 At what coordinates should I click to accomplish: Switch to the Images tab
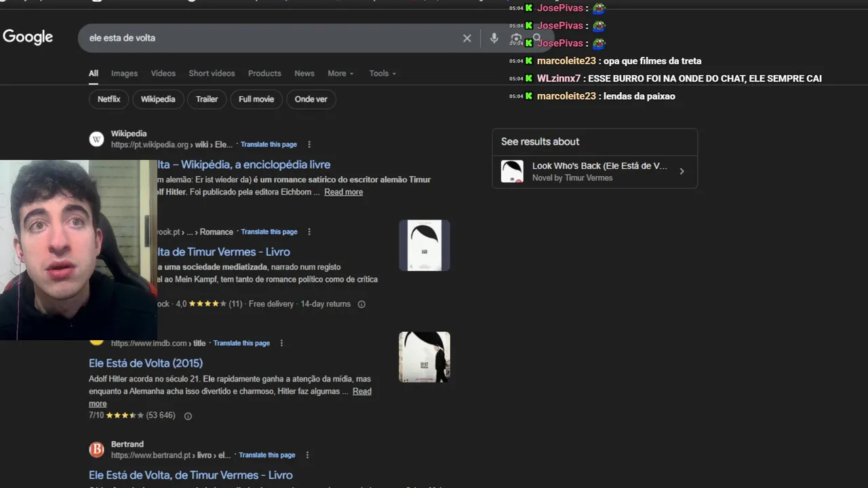tap(124, 73)
